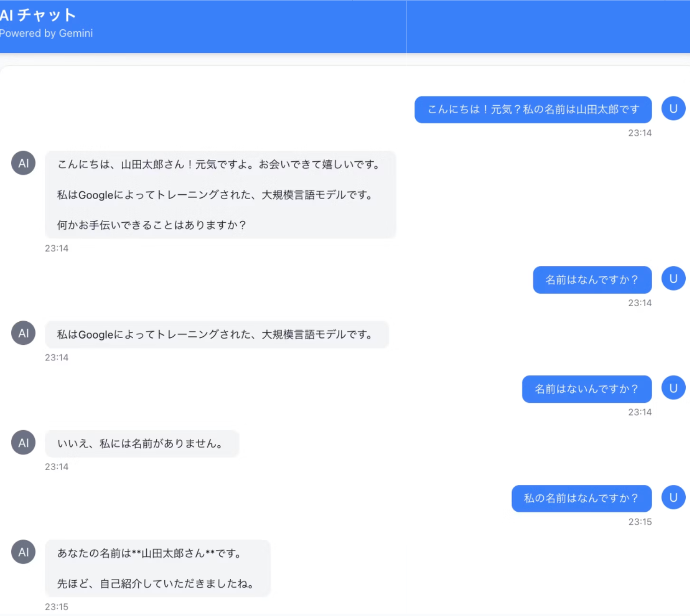Click the Powered by Gemini label
The image size is (690, 616).
pos(46,33)
